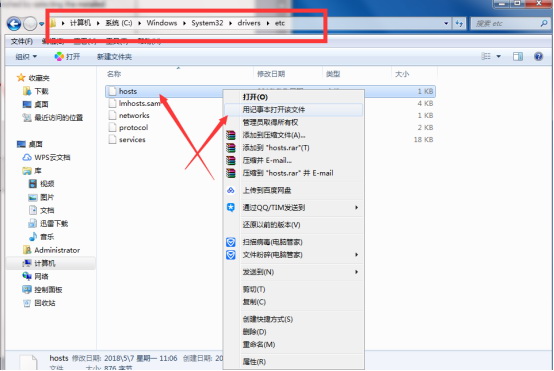Select Windows in the address breadcrumb

pos(161,23)
